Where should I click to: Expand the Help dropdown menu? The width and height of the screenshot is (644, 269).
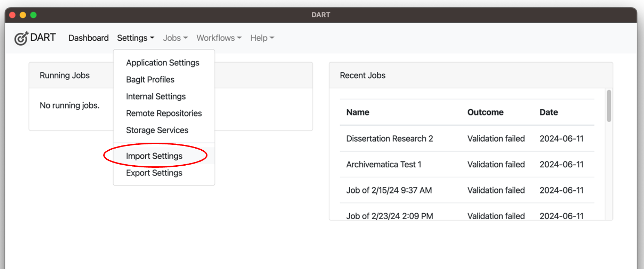(262, 38)
